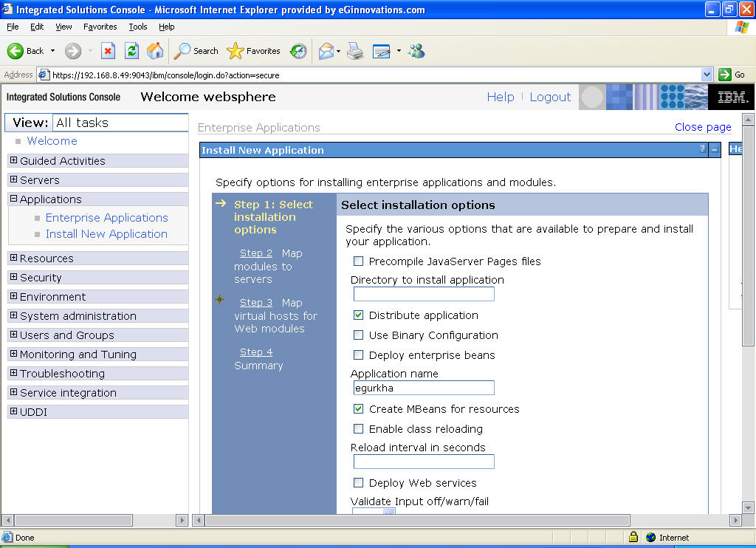The image size is (756, 548).
Task: Click the Internet zone globe icon
Action: [651, 538]
